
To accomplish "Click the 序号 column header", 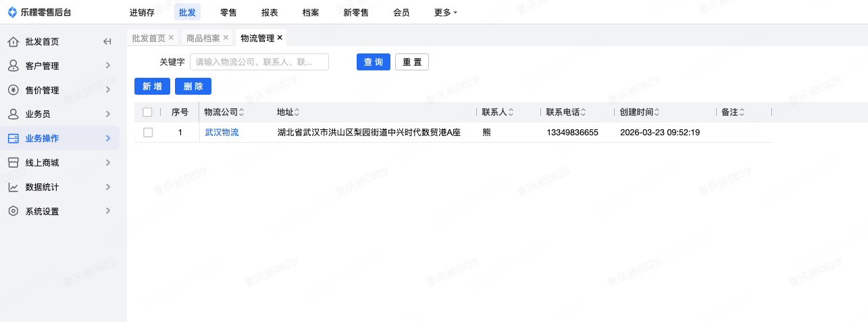I will coord(180,112).
